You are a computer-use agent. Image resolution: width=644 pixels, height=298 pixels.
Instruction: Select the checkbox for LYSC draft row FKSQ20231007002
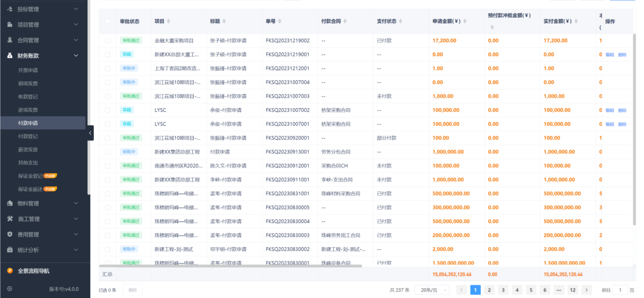pyautogui.click(x=108, y=110)
